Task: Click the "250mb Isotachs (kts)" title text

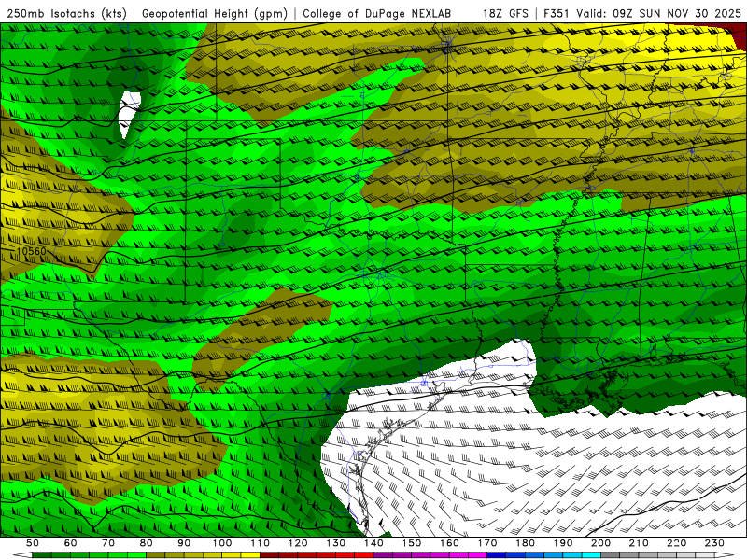Action: pyautogui.click(x=66, y=14)
